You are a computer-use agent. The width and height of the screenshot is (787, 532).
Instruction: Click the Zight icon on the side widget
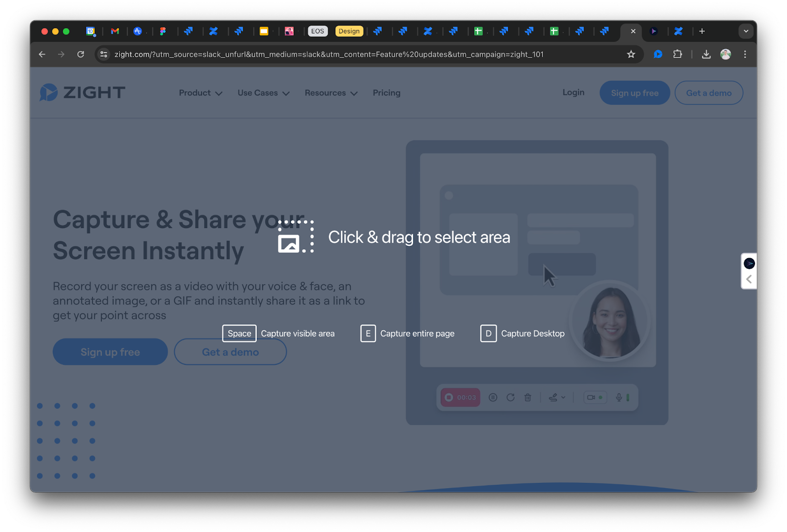click(749, 264)
